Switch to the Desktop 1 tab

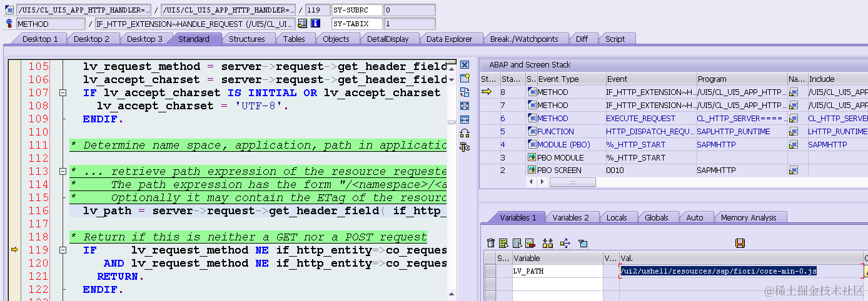click(40, 39)
